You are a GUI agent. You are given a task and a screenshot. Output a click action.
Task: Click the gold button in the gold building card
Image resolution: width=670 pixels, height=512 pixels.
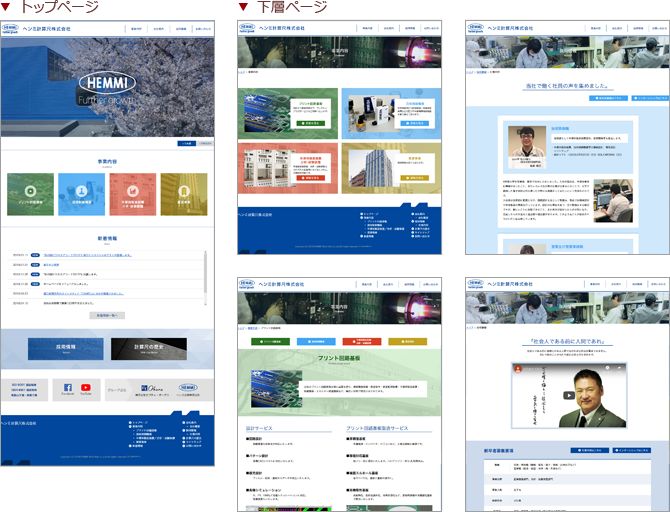pyautogui.click(x=414, y=177)
